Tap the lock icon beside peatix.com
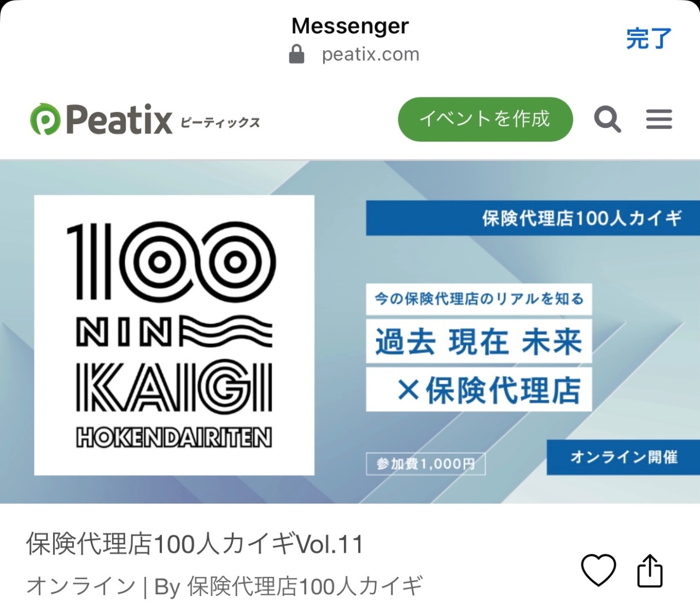 click(x=296, y=54)
